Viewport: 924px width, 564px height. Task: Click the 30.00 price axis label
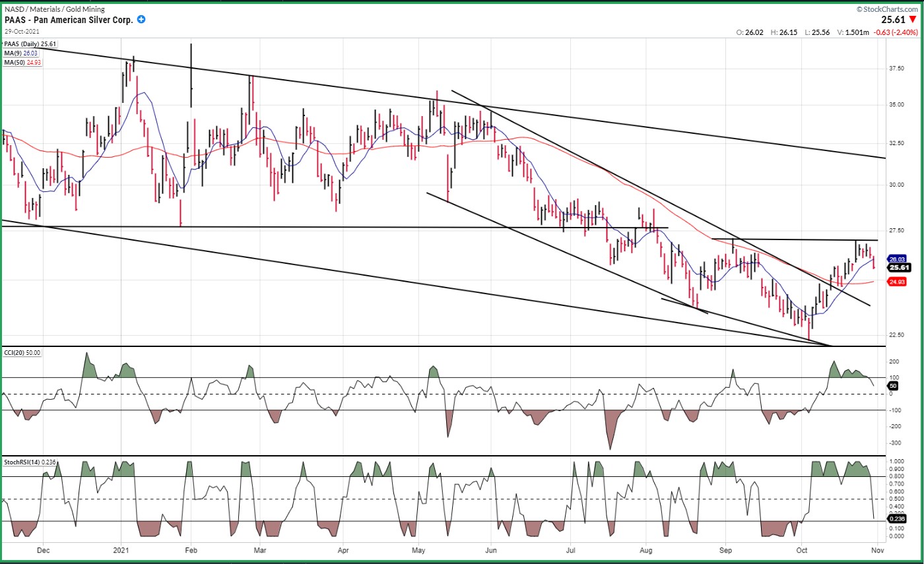pyautogui.click(x=896, y=185)
